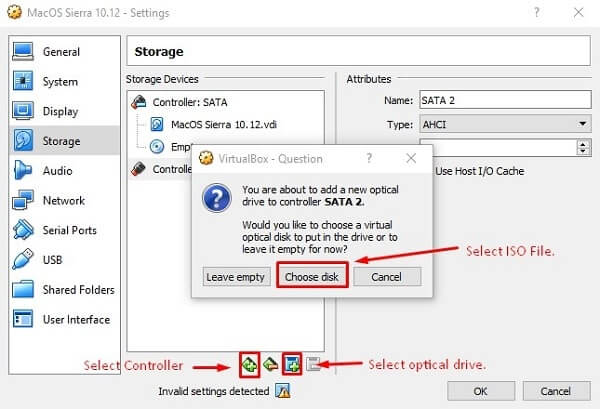The height and width of the screenshot is (409, 600).
Task: Open the Network settings category
Action: tap(64, 200)
